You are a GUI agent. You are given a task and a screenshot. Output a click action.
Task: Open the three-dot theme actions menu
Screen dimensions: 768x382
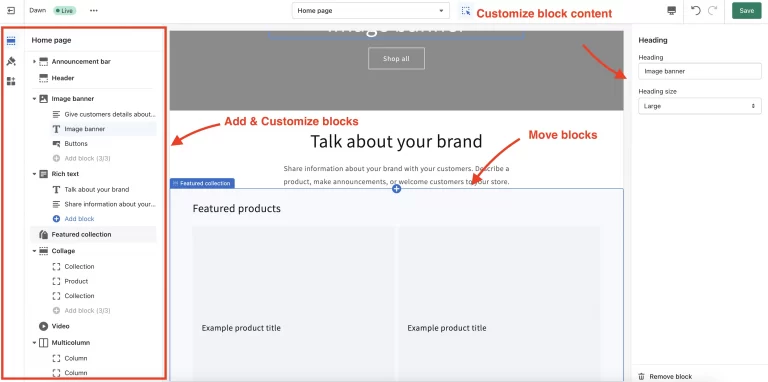click(94, 10)
